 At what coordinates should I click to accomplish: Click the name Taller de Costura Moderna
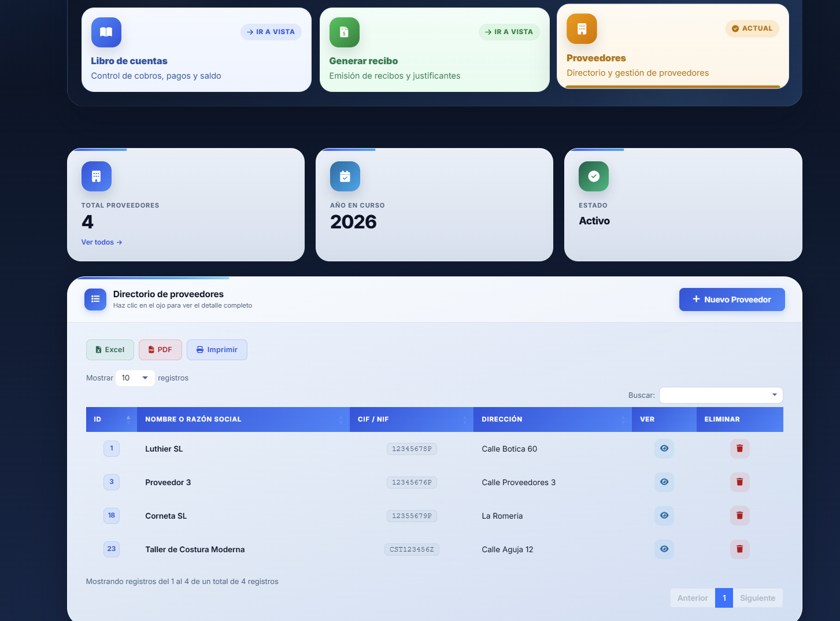[195, 550]
